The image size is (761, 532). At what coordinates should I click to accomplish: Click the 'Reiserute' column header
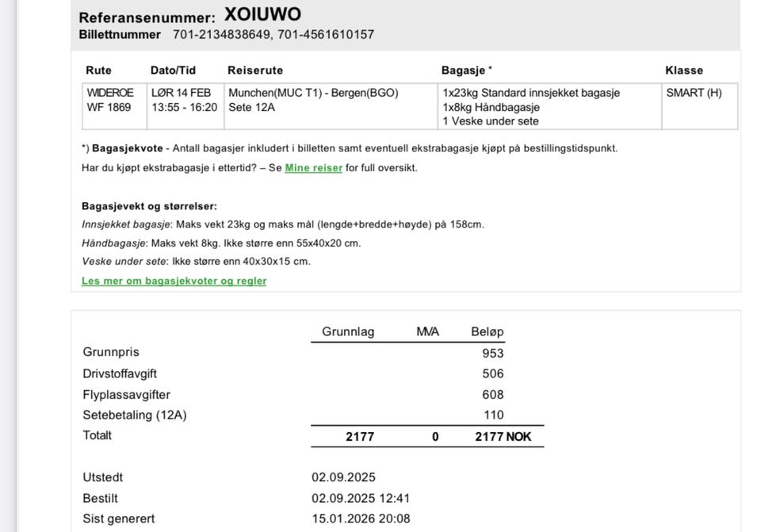(x=255, y=71)
